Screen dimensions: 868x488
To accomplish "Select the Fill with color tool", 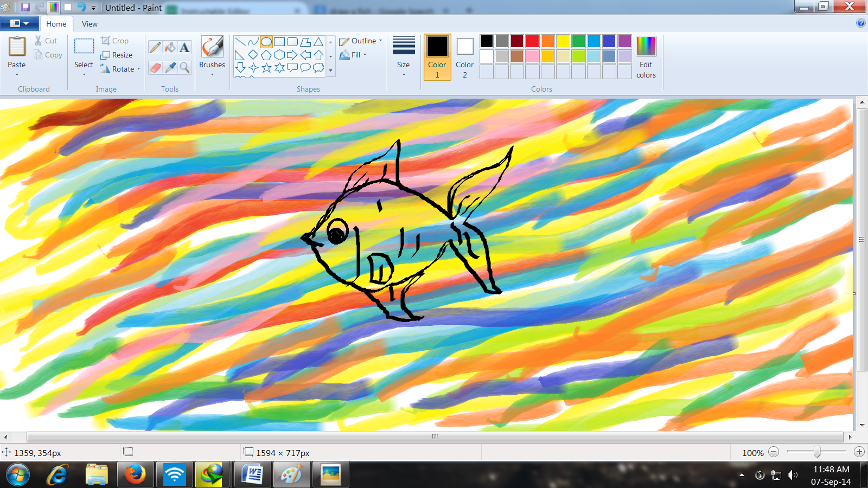I will pos(169,47).
